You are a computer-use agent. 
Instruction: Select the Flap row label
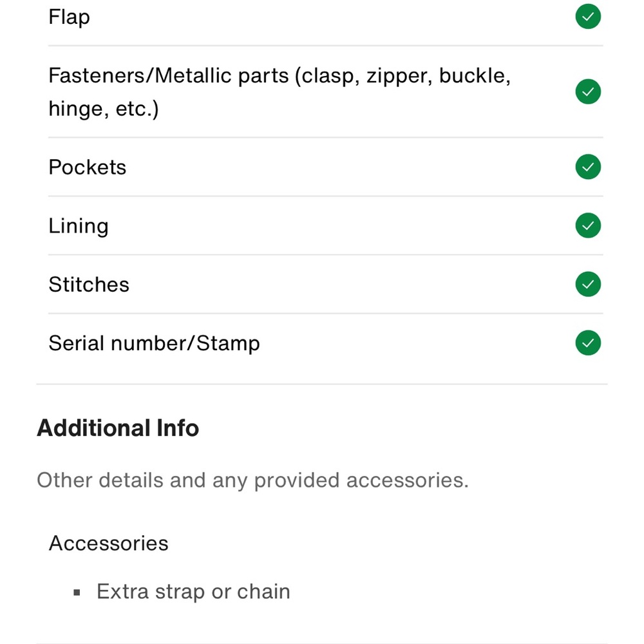69,17
